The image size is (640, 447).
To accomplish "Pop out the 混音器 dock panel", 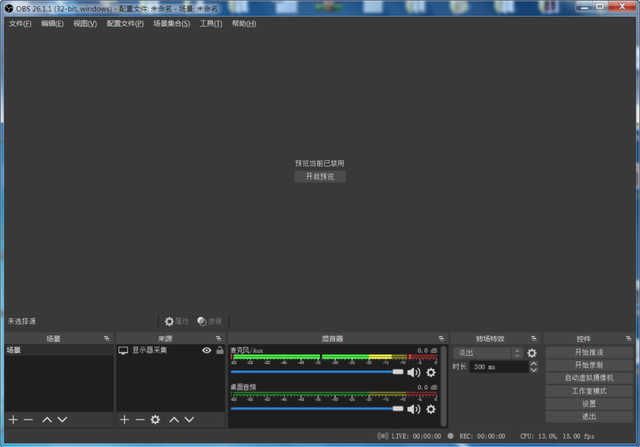I will coord(441,338).
